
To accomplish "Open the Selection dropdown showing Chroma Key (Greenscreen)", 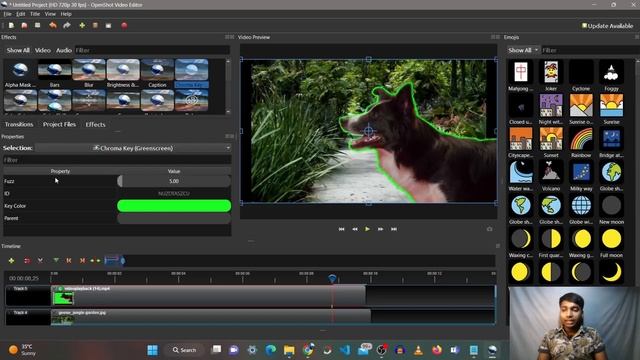I will (133, 148).
